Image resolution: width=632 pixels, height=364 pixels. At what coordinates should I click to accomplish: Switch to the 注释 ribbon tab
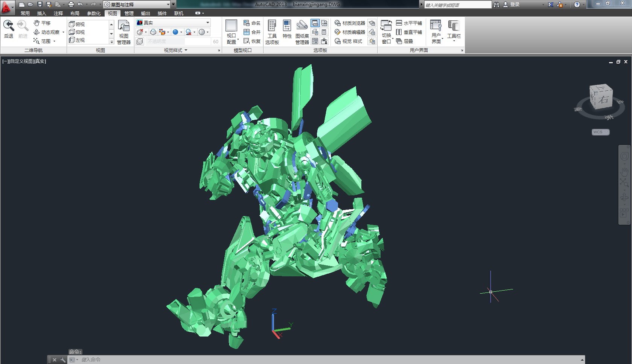click(x=58, y=13)
